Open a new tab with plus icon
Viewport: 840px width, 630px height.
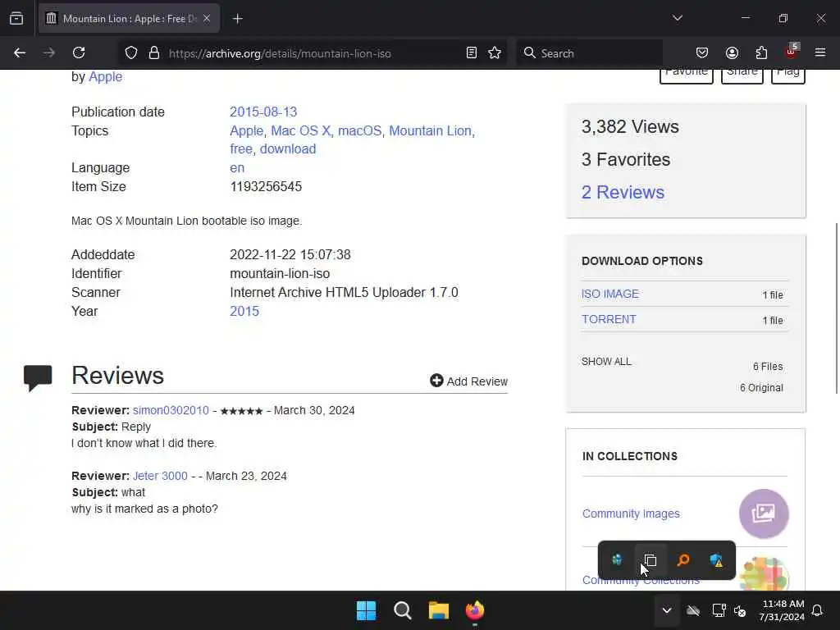238,19
